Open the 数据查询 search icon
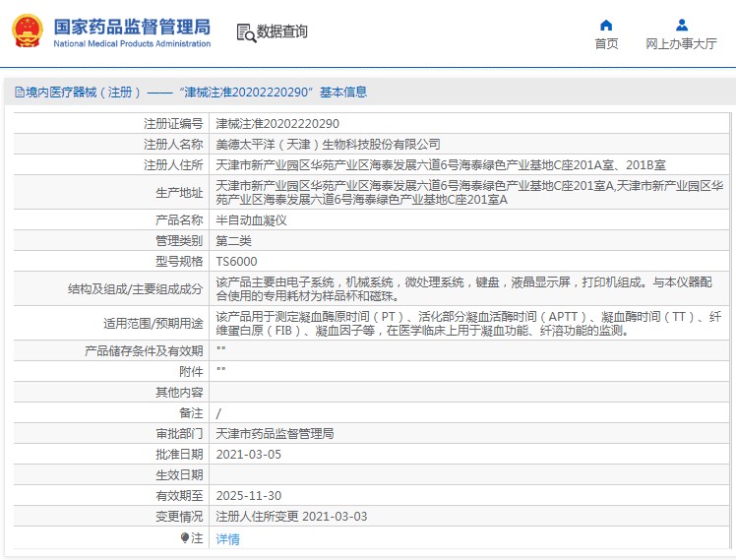Image resolution: width=736 pixels, height=560 pixels. click(246, 32)
